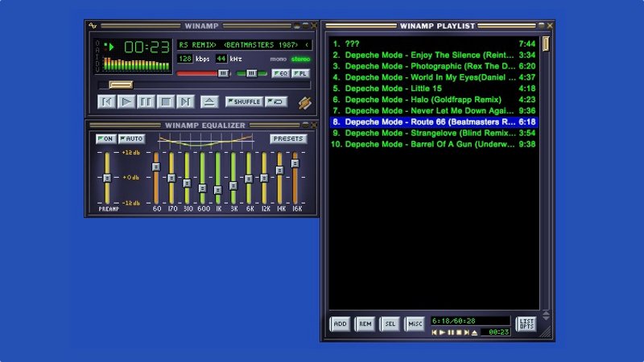Click the 16K equalizer band handle
The height and width of the screenshot is (362, 644).
[x=295, y=163]
